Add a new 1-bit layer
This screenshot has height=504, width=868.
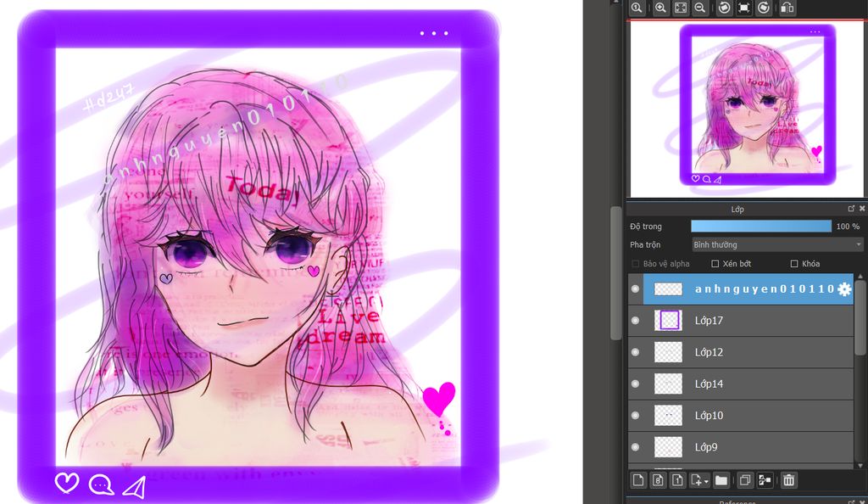[x=677, y=480]
